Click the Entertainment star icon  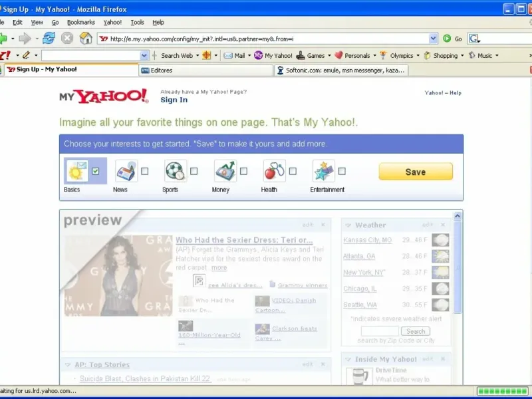[324, 171]
